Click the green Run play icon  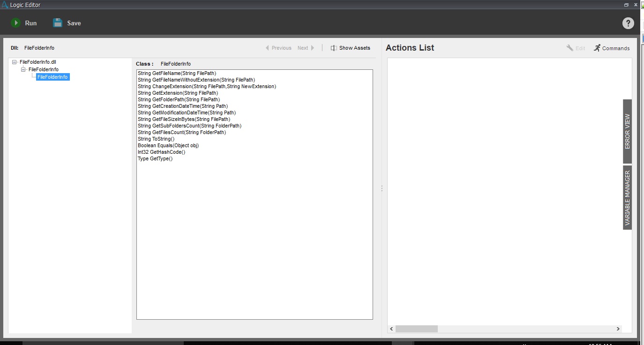coord(15,23)
